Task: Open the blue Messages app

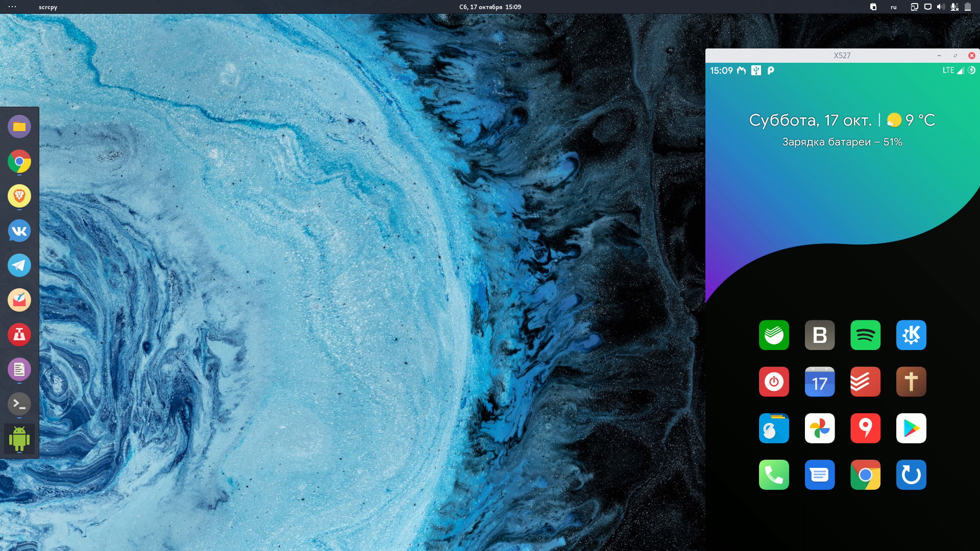Action: coord(820,475)
